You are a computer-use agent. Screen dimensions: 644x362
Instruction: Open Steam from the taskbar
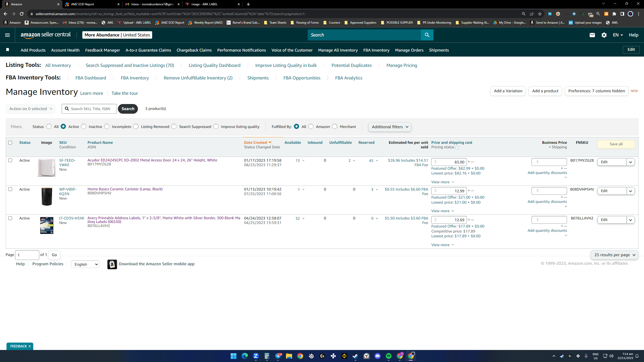point(355,356)
